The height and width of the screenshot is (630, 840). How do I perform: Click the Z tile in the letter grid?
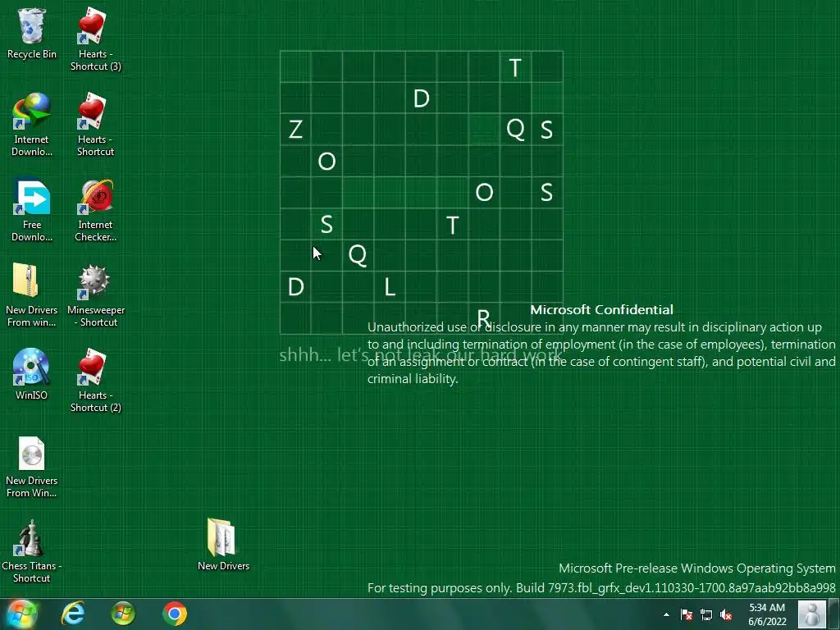tap(295, 129)
